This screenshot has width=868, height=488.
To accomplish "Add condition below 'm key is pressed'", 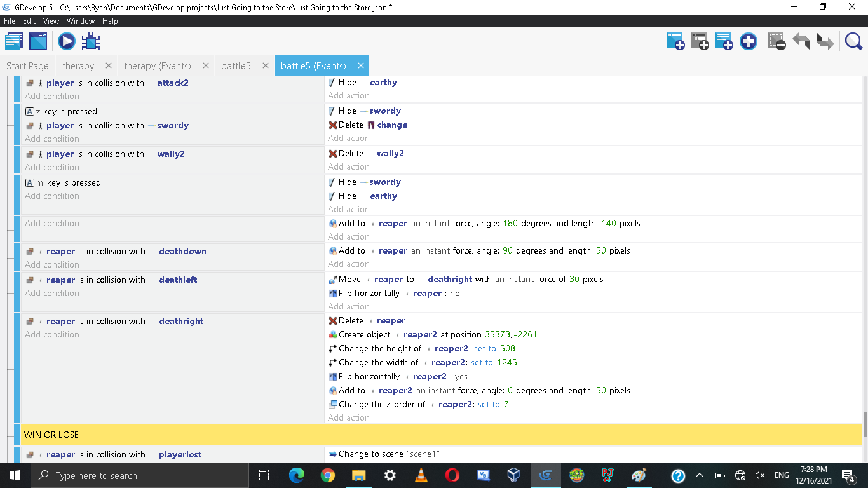I will coord(52,196).
